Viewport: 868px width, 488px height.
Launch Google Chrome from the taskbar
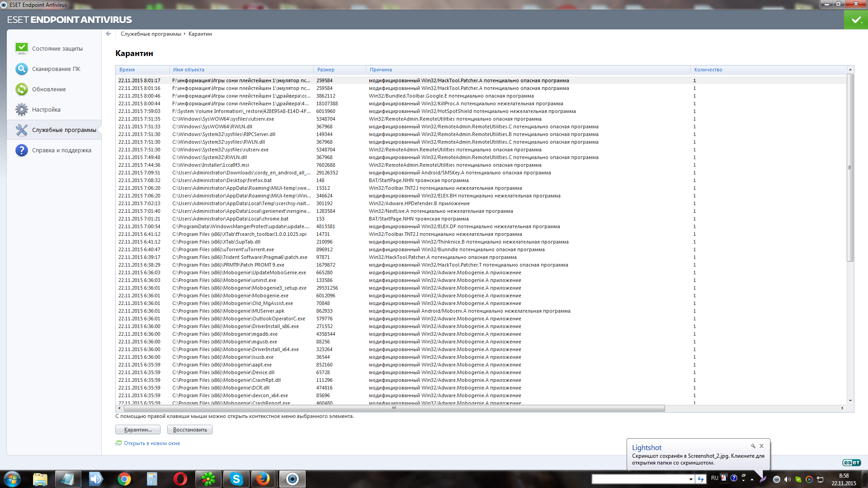pyautogui.click(x=124, y=479)
